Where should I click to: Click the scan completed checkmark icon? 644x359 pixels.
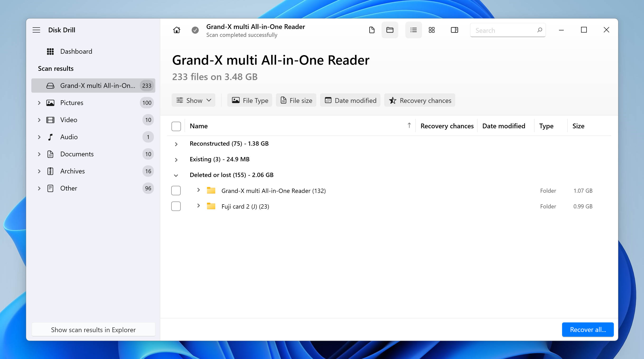(x=195, y=30)
